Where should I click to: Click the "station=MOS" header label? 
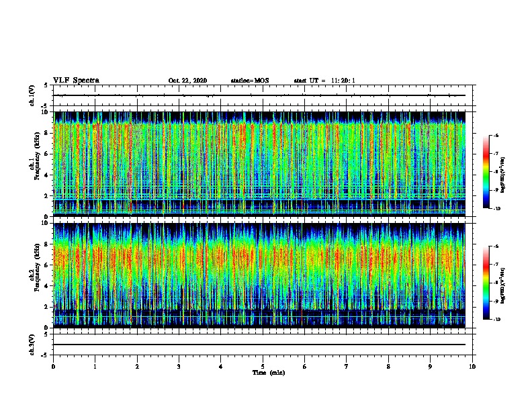pyautogui.click(x=250, y=81)
